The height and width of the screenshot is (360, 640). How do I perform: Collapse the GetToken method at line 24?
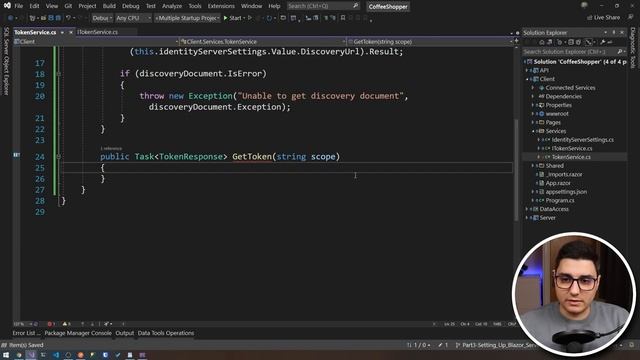pyautogui.click(x=58, y=157)
